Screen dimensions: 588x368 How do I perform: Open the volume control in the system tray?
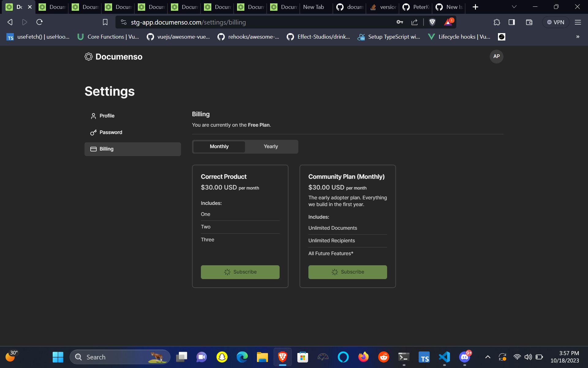[x=528, y=357]
